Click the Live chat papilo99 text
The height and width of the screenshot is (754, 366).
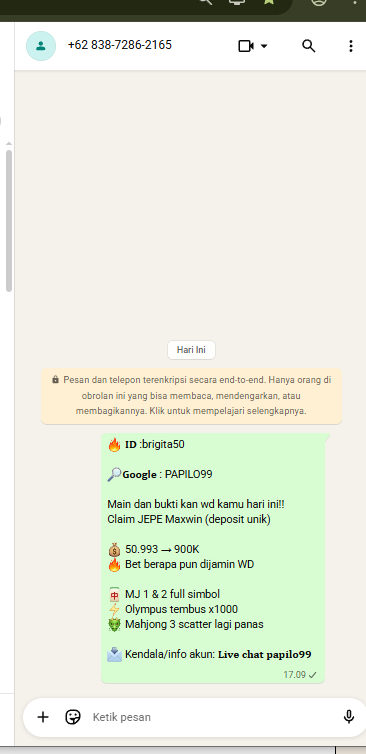click(265, 654)
